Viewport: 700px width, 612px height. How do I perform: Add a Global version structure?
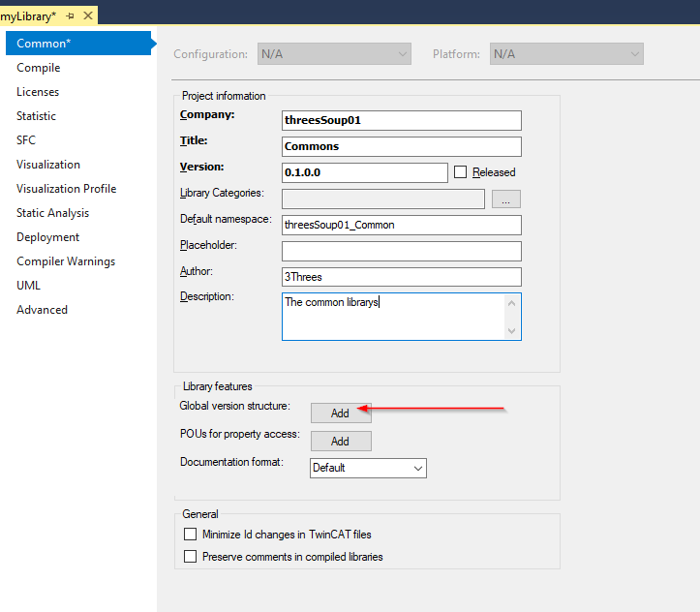pos(341,413)
